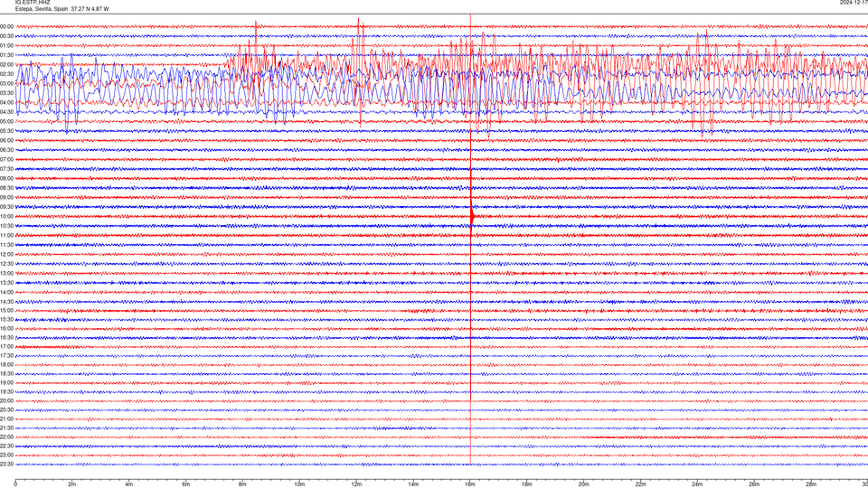
Task: Select the 17:00 time label
Action: click(x=6, y=346)
